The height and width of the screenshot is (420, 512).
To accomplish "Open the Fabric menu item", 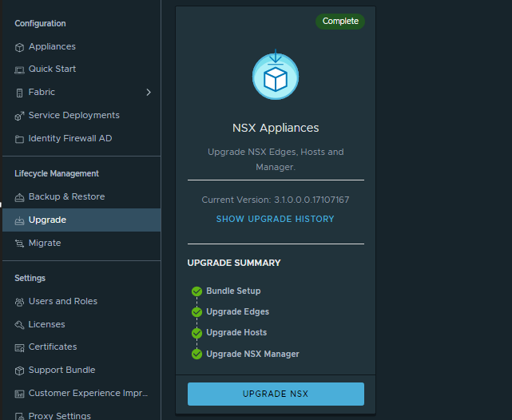I will click(x=42, y=92).
